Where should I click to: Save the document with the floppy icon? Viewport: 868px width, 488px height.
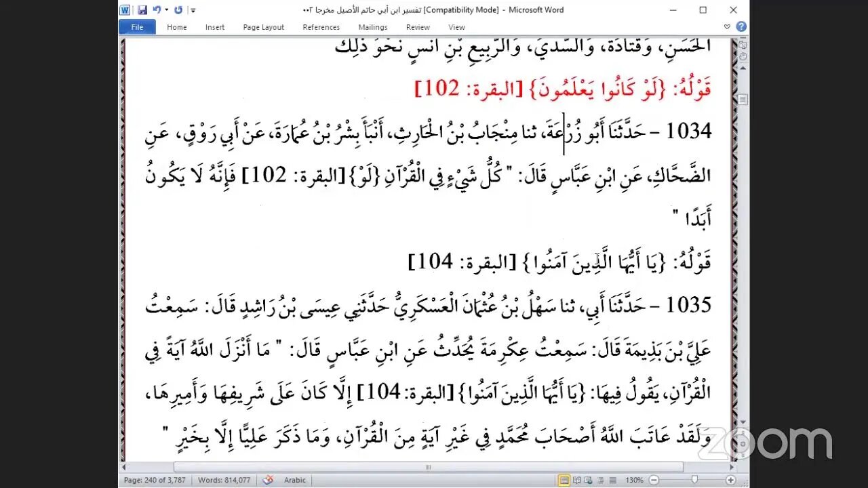click(142, 10)
